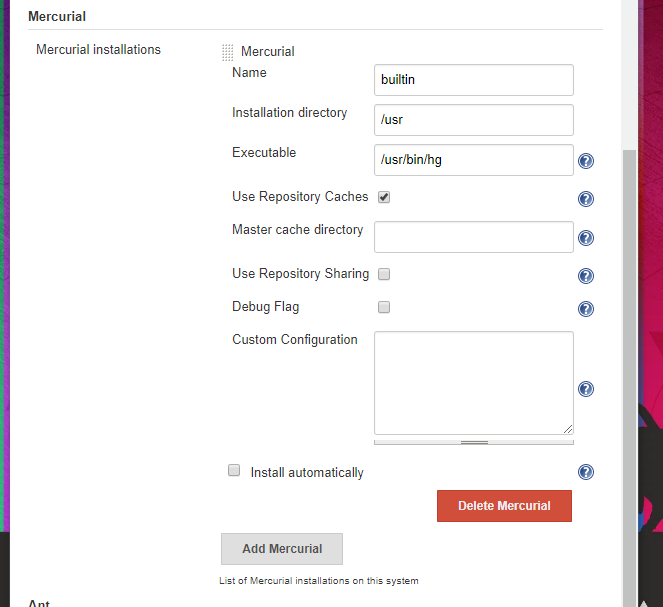Uncheck Use Repository Caches checkbox
This screenshot has width=663, height=607.
point(384,197)
